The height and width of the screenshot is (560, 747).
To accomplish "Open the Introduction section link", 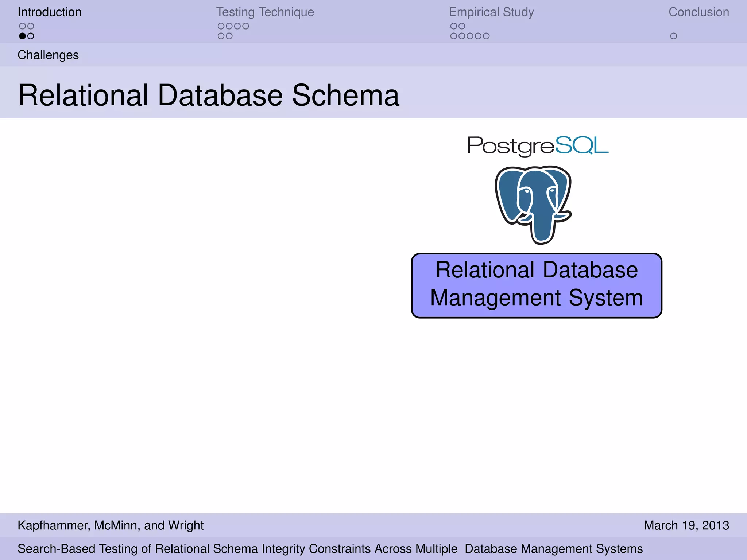I will pyautogui.click(x=50, y=12).
